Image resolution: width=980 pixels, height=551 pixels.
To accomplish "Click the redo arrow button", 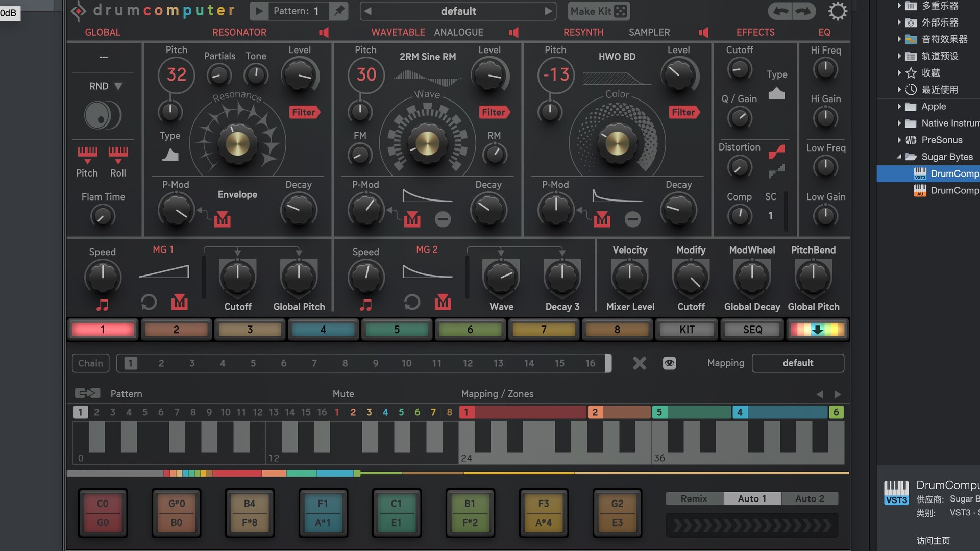I will (803, 11).
